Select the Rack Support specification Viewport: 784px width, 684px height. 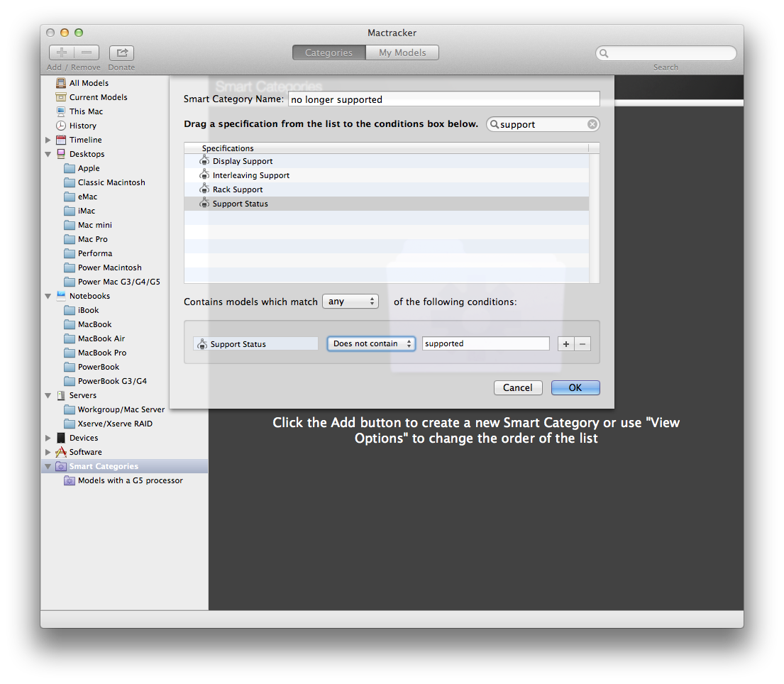pos(386,189)
